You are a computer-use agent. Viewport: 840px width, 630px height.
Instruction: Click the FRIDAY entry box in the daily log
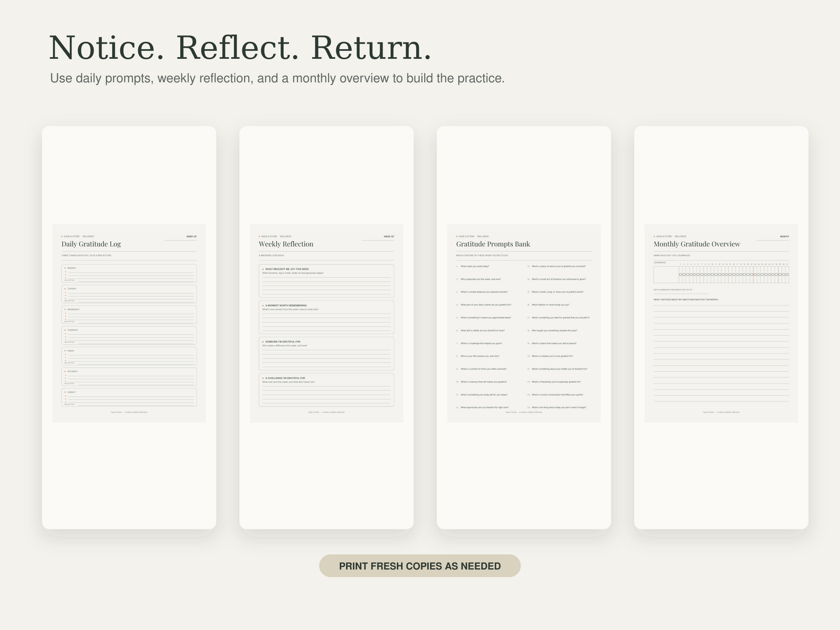coord(129,356)
